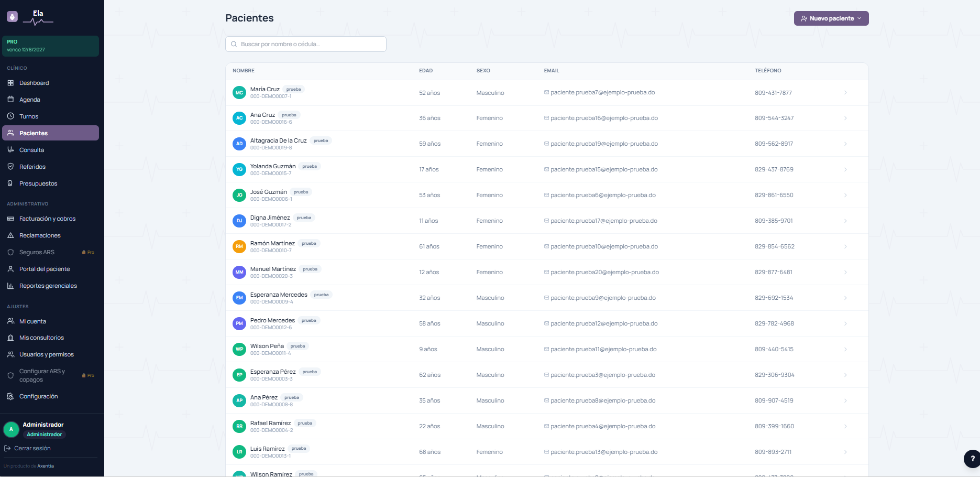Click the Reportes gerenciales chart icon
Image resolution: width=980 pixels, height=477 pixels.
pyautogui.click(x=10, y=286)
